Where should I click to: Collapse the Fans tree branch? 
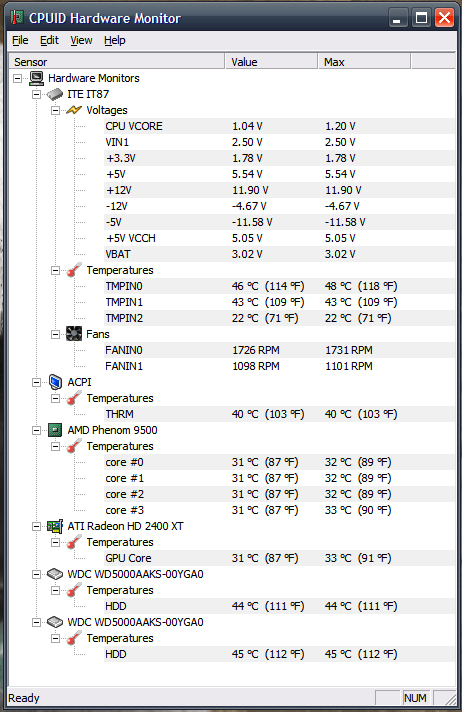[55, 335]
